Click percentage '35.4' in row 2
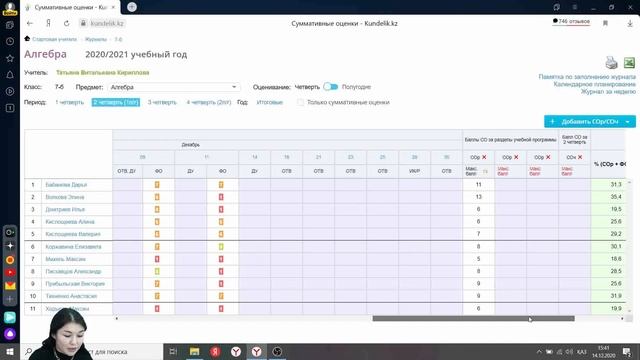 point(616,197)
